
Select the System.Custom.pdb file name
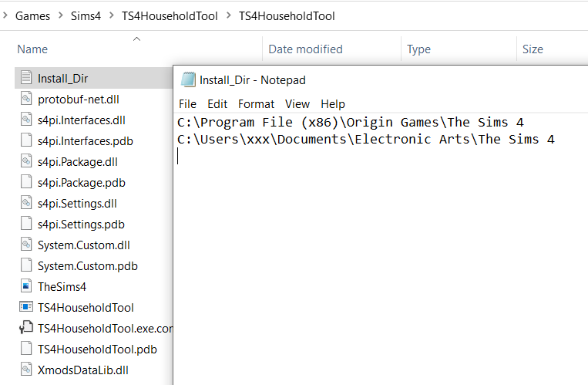tap(88, 266)
